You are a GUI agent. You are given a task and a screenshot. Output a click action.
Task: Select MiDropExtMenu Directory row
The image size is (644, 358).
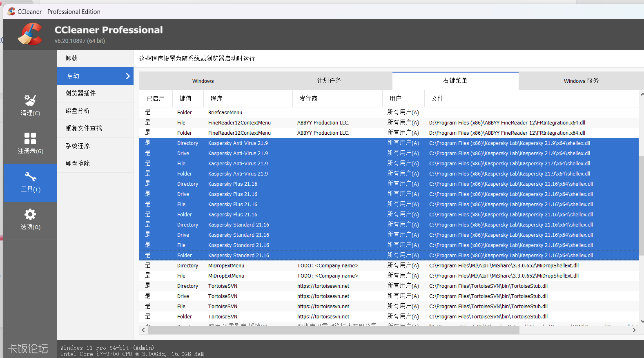(x=389, y=265)
